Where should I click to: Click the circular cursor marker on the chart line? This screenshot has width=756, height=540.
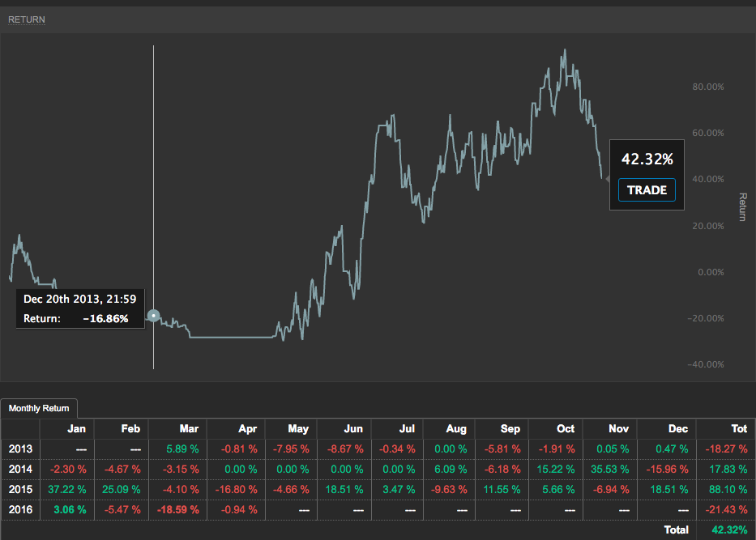coord(154,316)
